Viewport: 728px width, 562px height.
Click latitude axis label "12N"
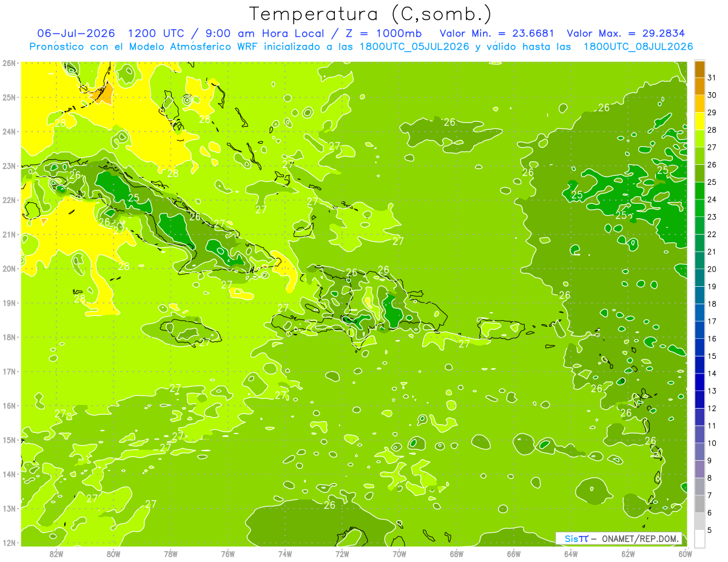(x=9, y=543)
